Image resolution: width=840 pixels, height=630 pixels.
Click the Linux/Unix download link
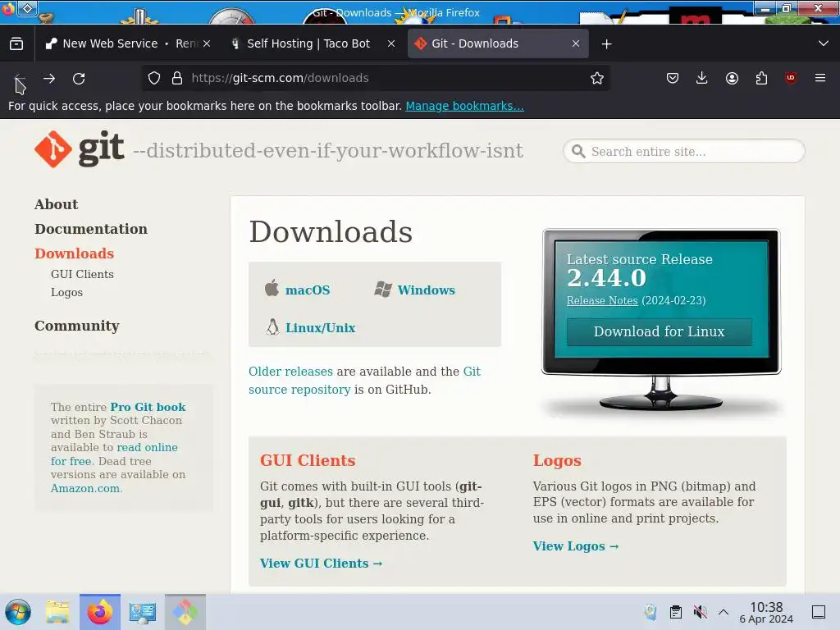coord(321,328)
